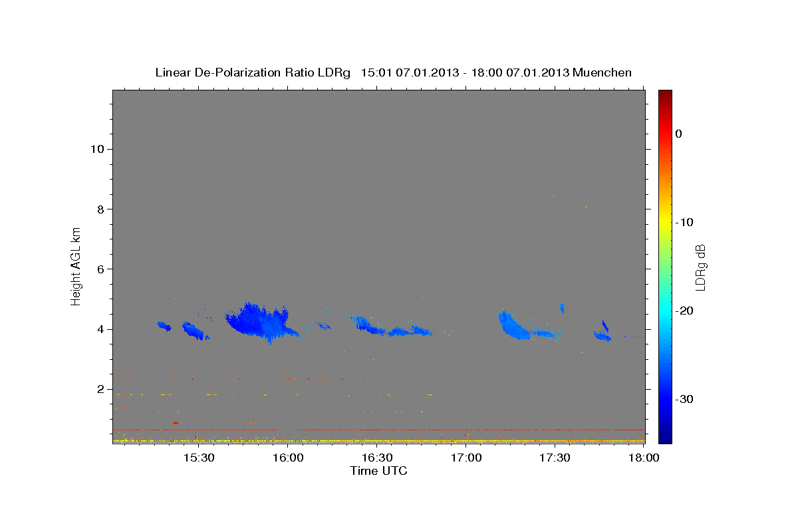This screenshot has width=798, height=532.
Task: Click the 18:00 time tick label
Action: pos(644,458)
